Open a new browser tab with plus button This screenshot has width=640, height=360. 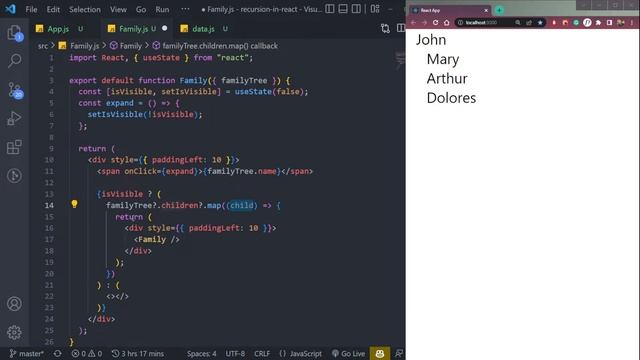point(499,10)
